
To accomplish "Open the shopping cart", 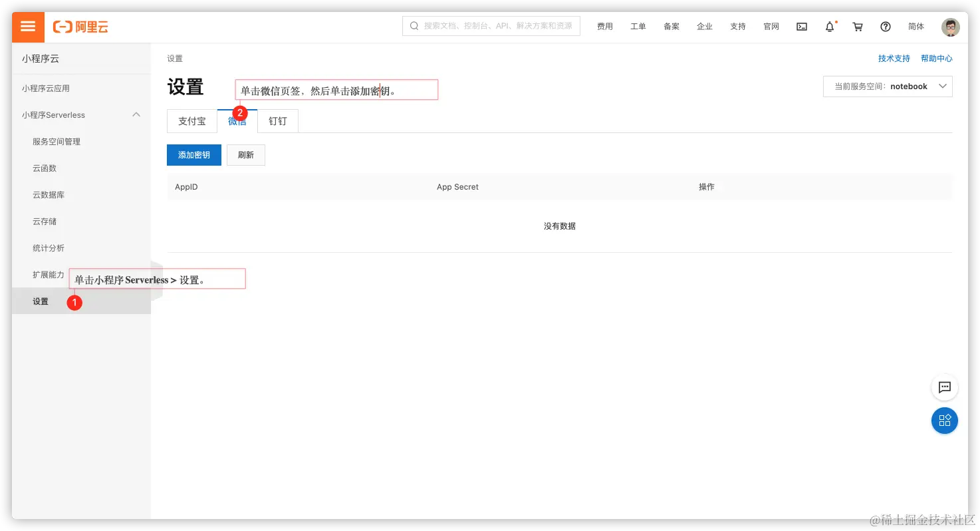I will (x=858, y=27).
